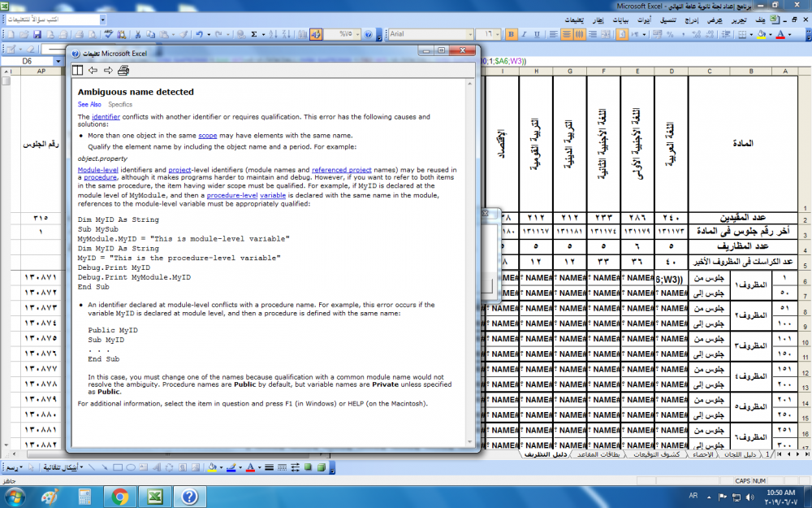Click the Save icon in Excel toolbar
The width and height of the screenshot is (812, 508).
[x=37, y=34]
